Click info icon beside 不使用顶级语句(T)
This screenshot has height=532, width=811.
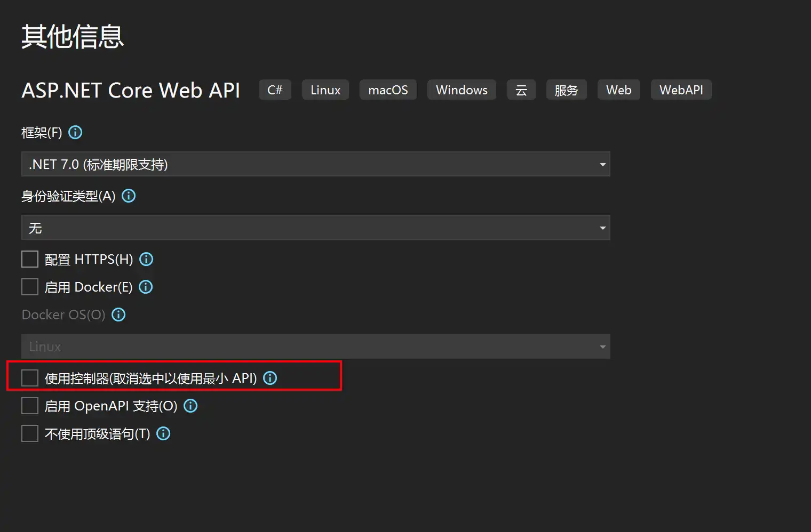[163, 433]
